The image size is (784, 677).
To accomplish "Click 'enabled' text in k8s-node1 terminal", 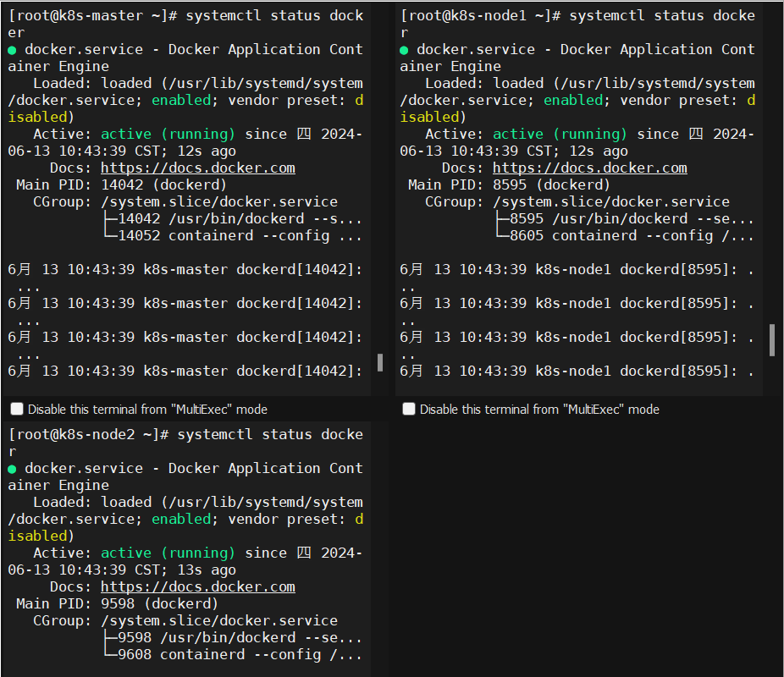I will pyautogui.click(x=573, y=100).
